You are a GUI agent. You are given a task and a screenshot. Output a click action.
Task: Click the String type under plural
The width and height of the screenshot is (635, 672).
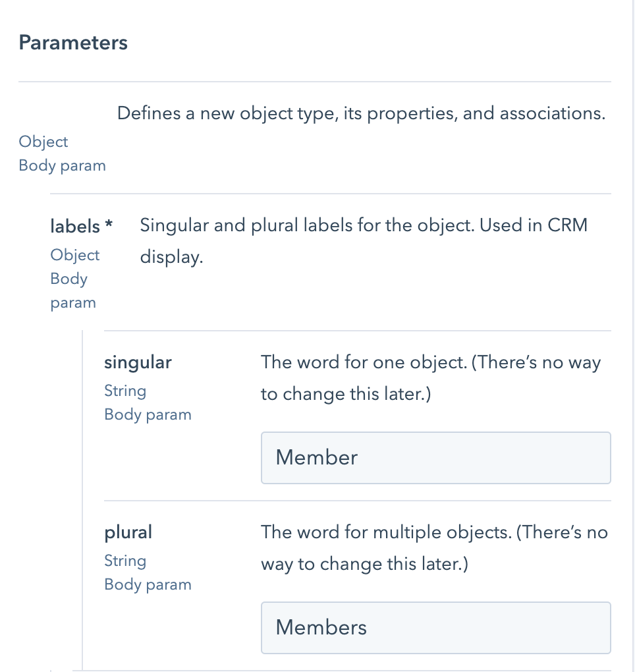click(x=125, y=561)
